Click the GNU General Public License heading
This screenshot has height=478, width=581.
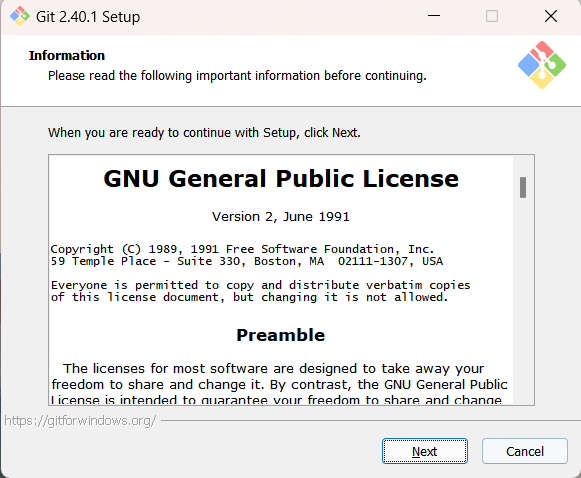tap(281, 179)
